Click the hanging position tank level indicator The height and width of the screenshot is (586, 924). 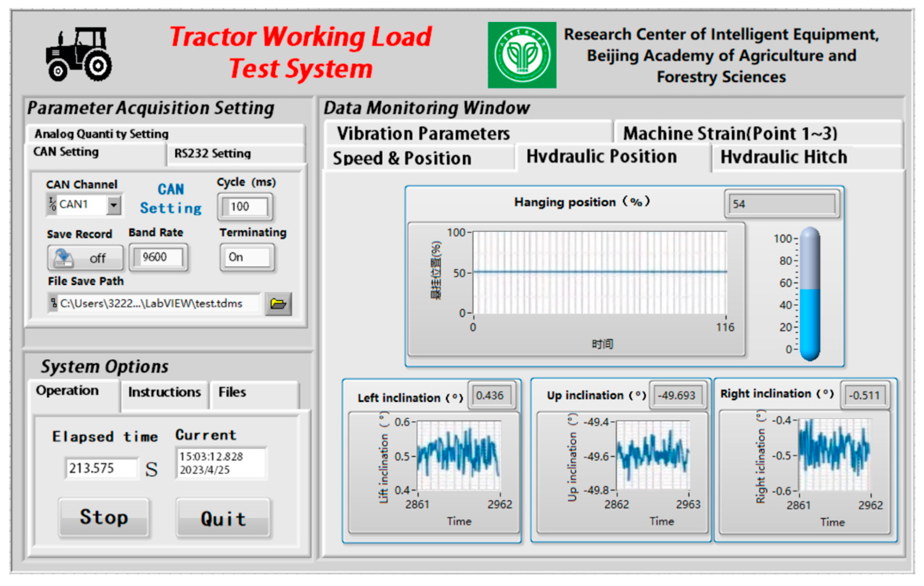(809, 294)
